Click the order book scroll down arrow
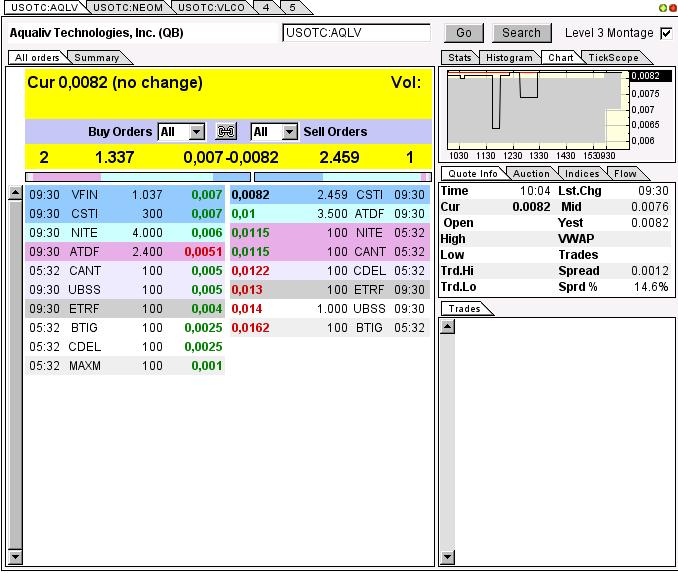This screenshot has height=573, width=678. (15, 557)
